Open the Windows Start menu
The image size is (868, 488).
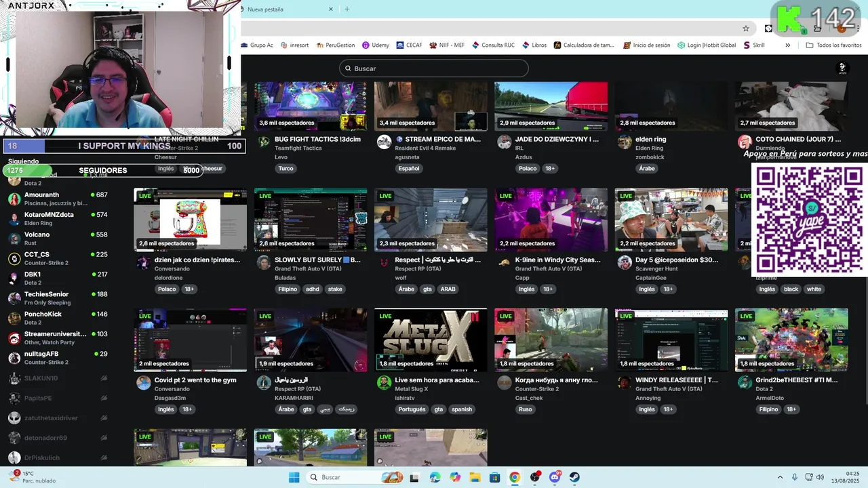pos(294,477)
